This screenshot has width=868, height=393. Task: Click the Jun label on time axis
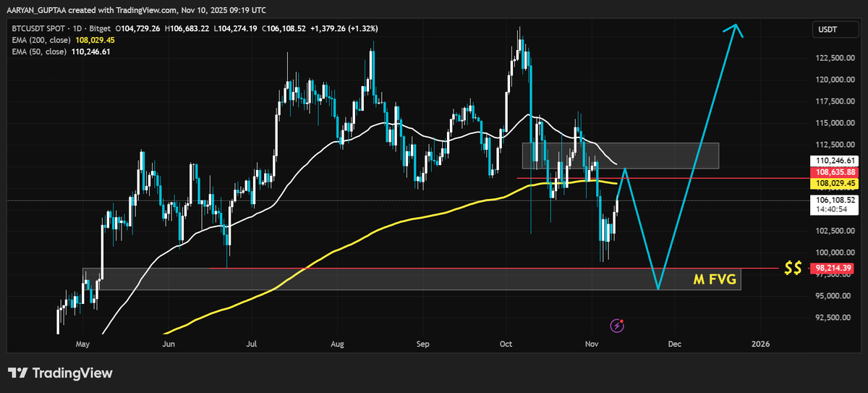(168, 344)
